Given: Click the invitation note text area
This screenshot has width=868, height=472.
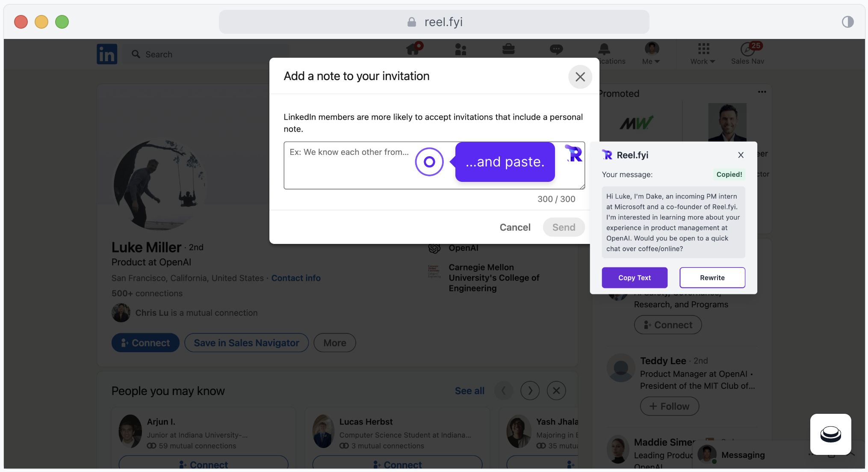Looking at the screenshot, I should coord(434,166).
